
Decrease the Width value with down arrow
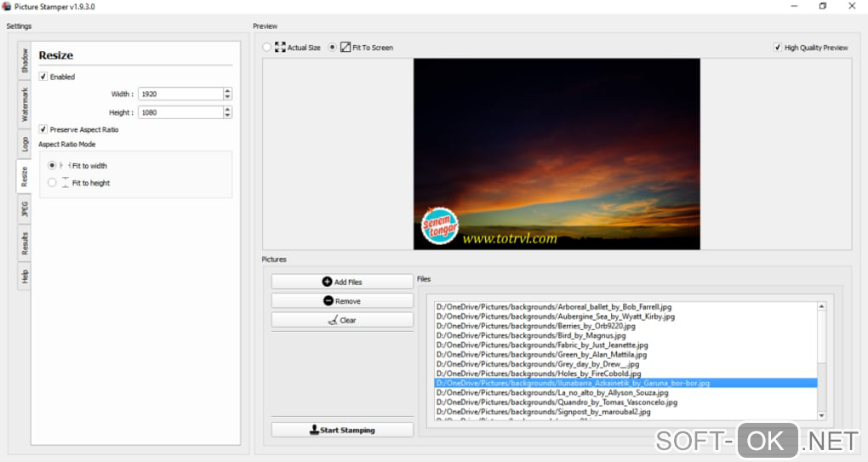227,97
